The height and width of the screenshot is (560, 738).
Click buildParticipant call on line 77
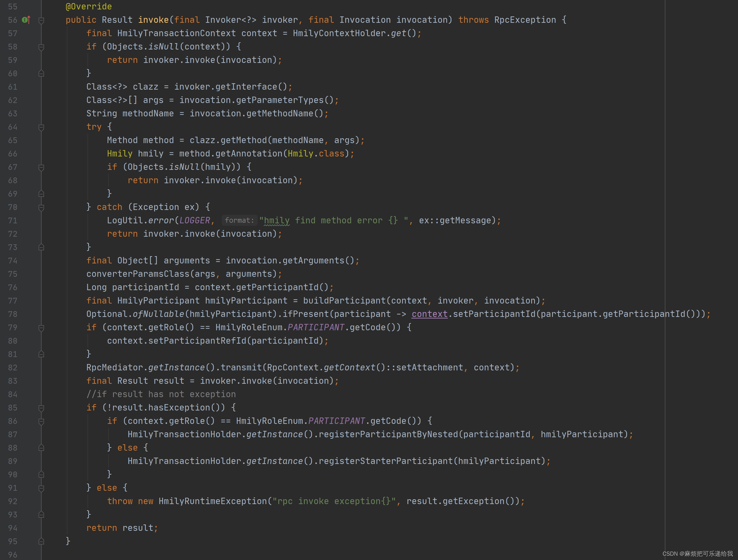coord(344,301)
